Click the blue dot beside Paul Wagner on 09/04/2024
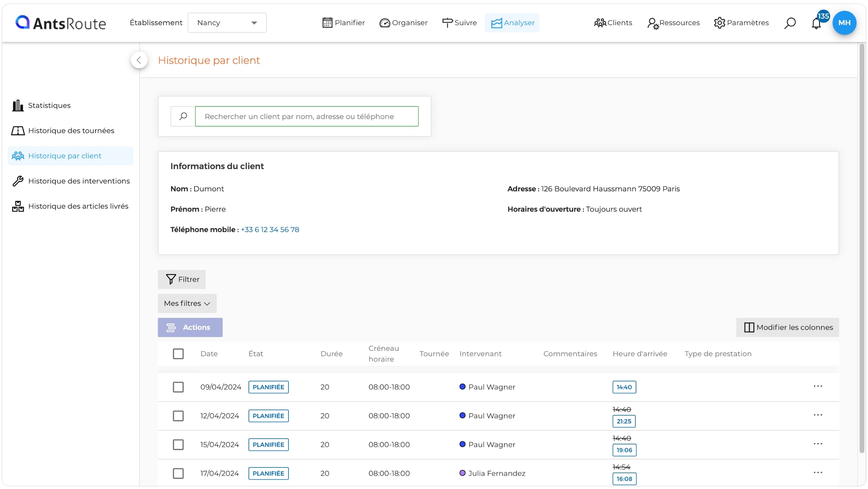The image size is (868, 489). click(462, 387)
